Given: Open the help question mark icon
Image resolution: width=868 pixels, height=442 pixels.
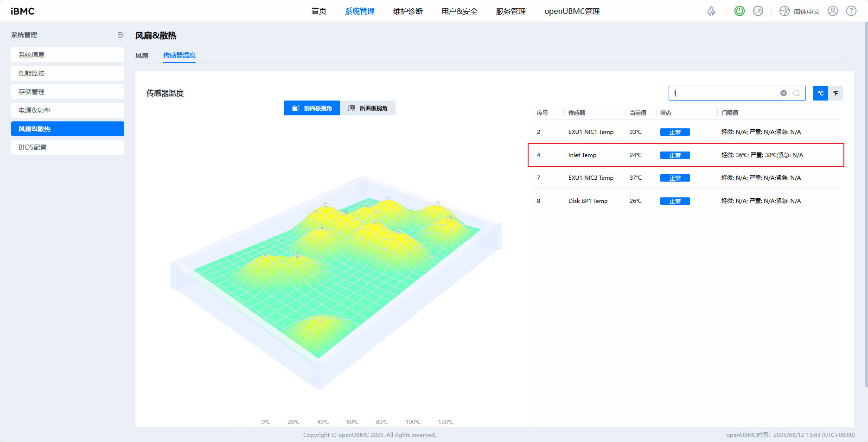Looking at the screenshot, I should [851, 11].
